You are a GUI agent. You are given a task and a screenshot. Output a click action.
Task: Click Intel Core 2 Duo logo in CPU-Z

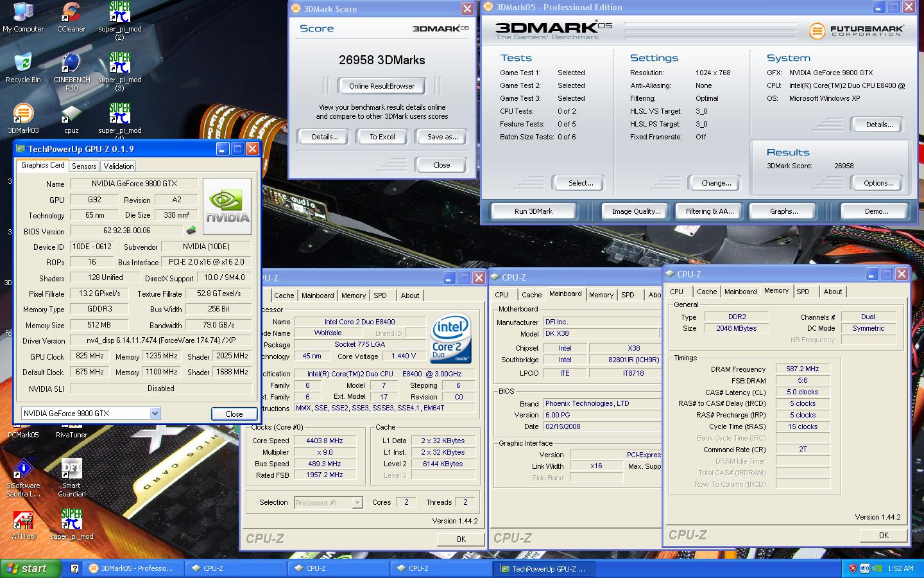pyautogui.click(x=451, y=337)
